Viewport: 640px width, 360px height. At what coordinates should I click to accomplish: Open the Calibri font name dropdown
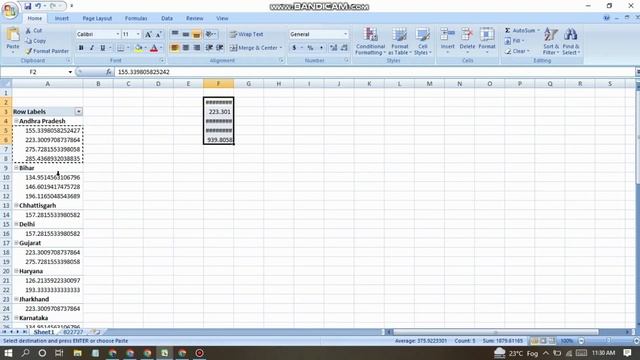118,34
